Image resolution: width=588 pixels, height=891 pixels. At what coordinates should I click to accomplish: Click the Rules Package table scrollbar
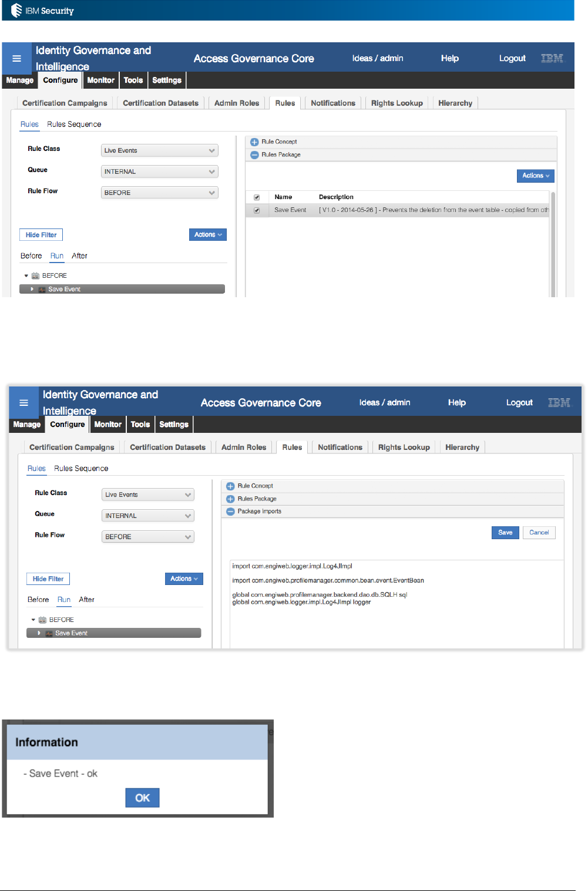[x=553, y=244]
